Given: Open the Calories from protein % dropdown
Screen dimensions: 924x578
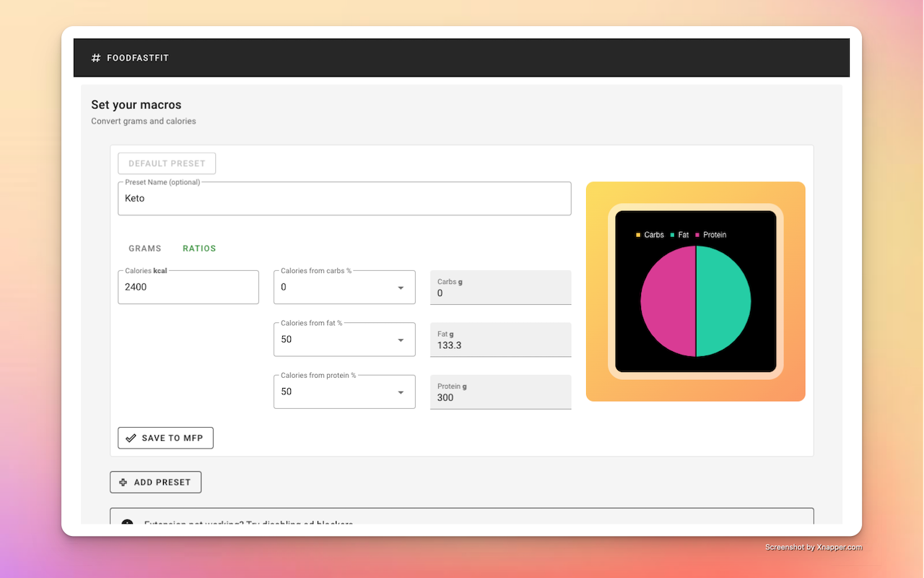Looking at the screenshot, I should [344, 392].
